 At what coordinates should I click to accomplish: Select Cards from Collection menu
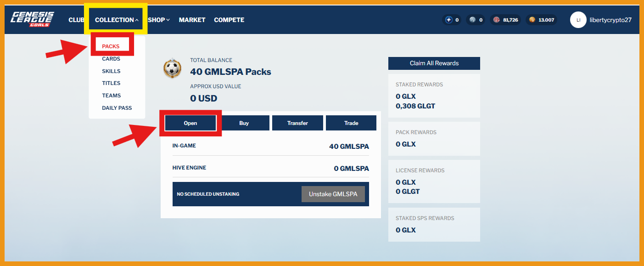(111, 59)
